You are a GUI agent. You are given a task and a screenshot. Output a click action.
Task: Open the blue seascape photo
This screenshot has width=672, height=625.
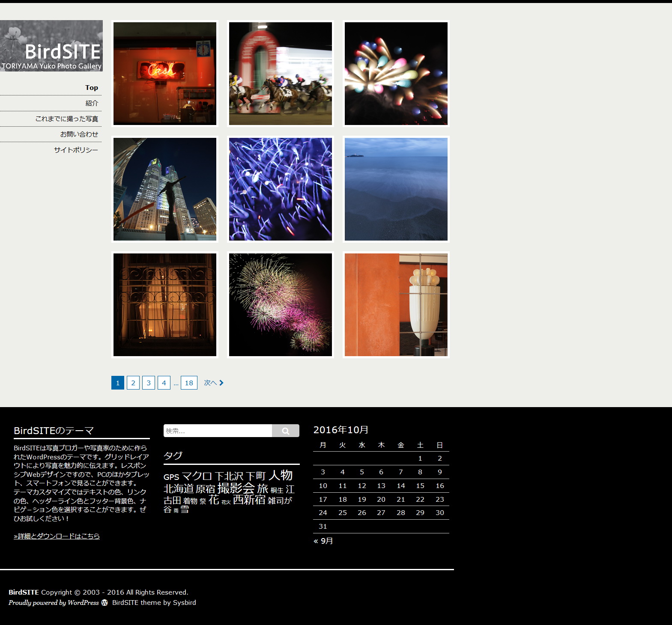click(396, 189)
